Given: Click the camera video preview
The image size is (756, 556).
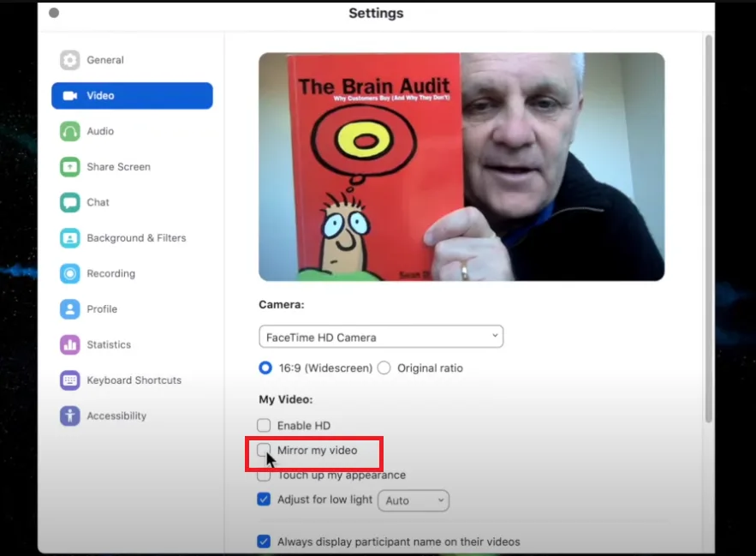Looking at the screenshot, I should tap(461, 167).
